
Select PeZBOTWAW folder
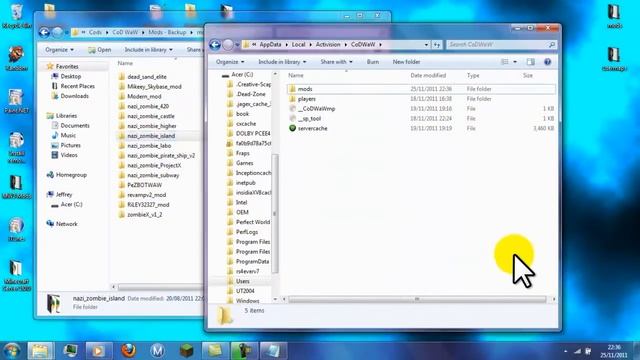144,185
